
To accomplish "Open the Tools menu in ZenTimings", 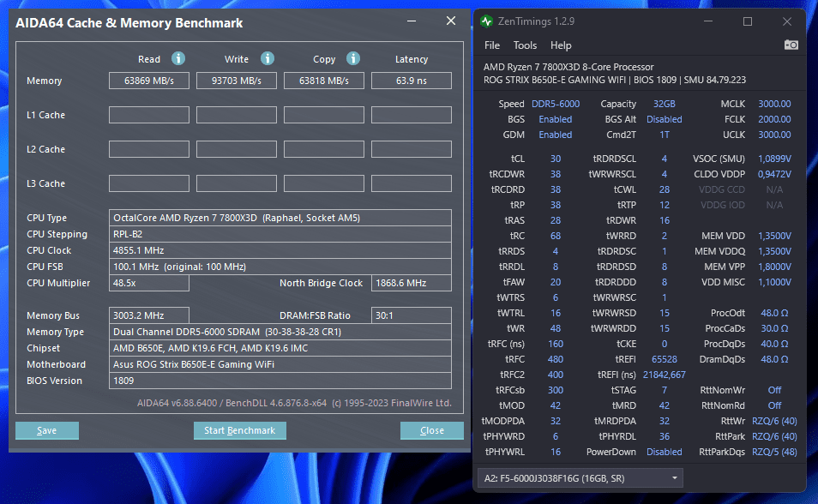I will pyautogui.click(x=525, y=45).
